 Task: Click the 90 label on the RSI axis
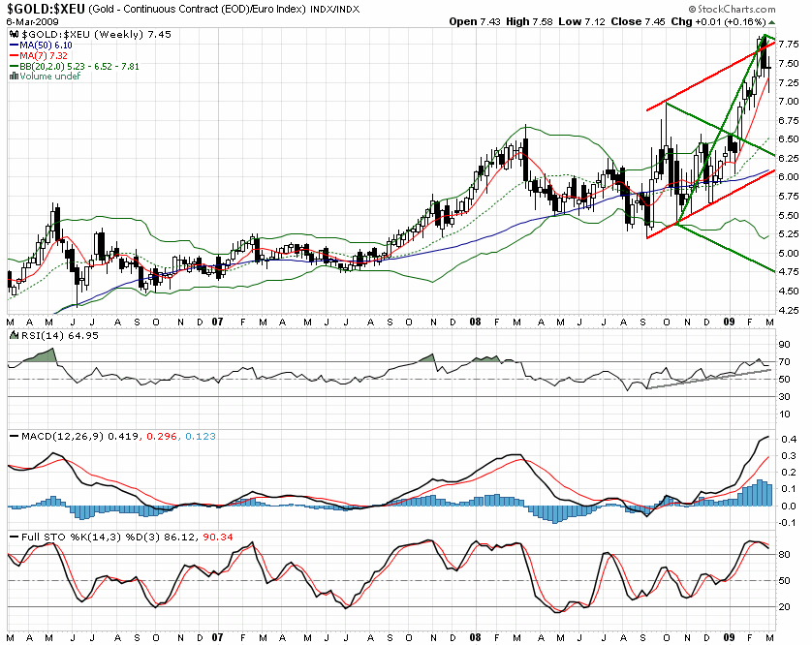coord(785,345)
